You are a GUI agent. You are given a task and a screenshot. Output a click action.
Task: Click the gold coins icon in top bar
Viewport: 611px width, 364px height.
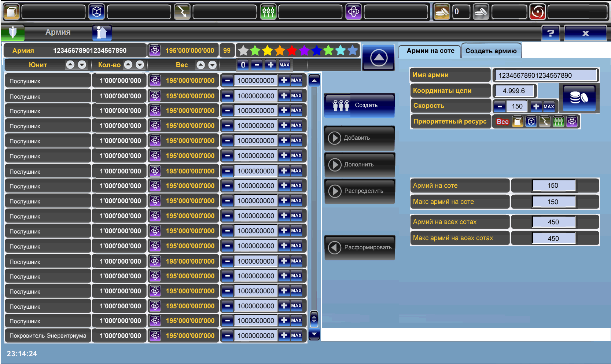point(442,12)
